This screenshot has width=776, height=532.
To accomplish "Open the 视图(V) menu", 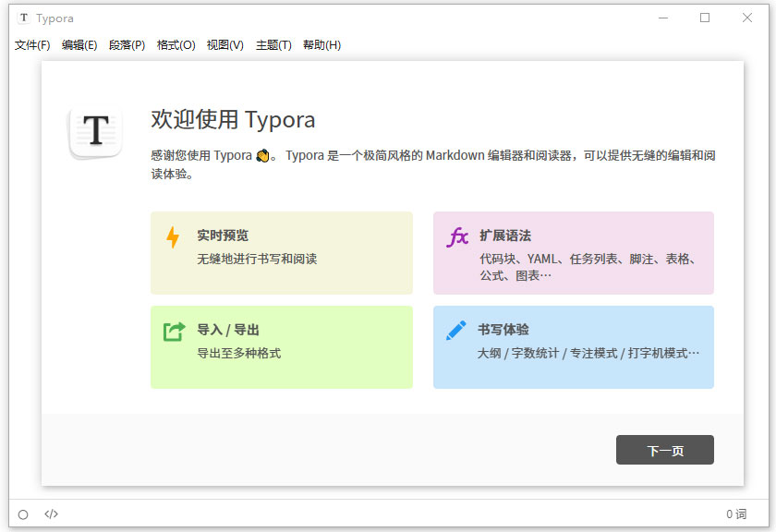I will [224, 44].
